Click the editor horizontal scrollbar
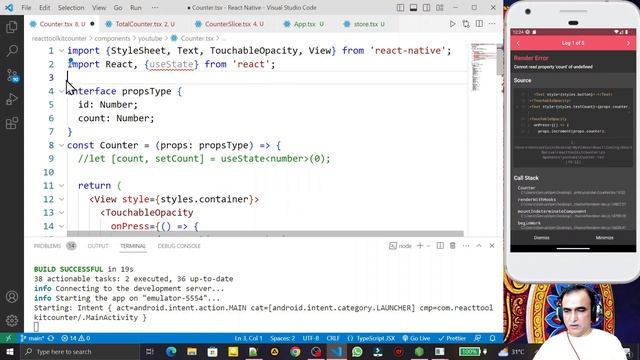Image resolution: width=640 pixels, height=360 pixels. tap(265, 234)
